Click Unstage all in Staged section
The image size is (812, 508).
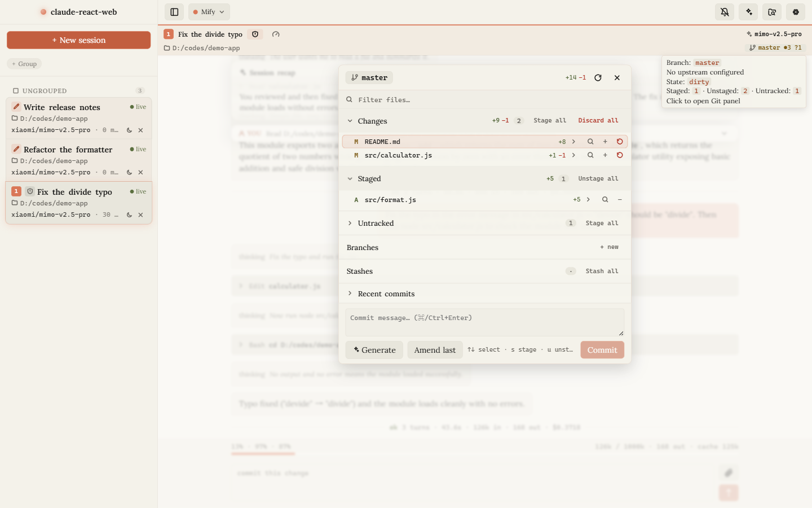[598, 179]
